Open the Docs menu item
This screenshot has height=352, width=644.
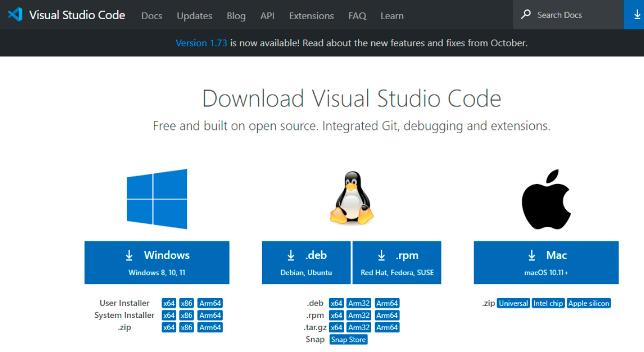pyautogui.click(x=152, y=16)
